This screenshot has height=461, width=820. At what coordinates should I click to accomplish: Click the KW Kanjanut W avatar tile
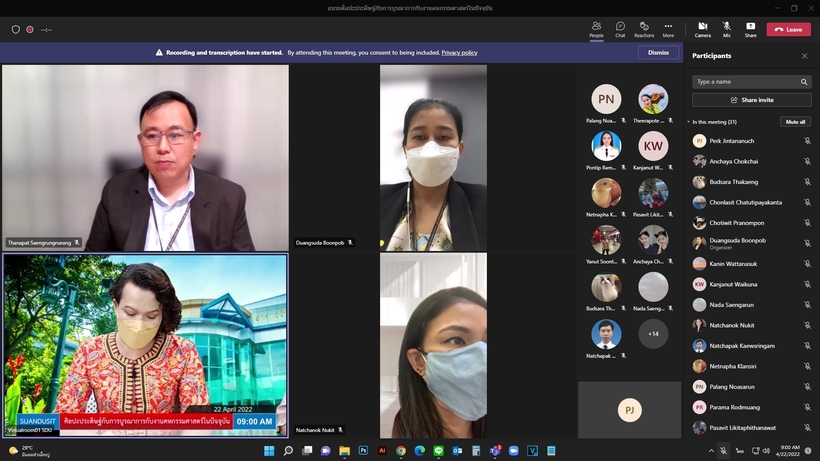point(653,146)
